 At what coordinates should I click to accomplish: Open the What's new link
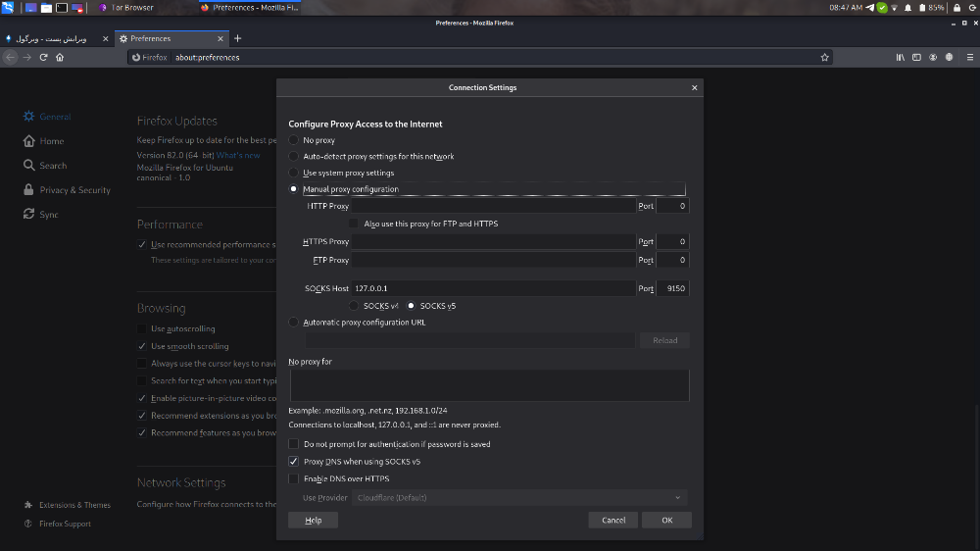click(238, 155)
